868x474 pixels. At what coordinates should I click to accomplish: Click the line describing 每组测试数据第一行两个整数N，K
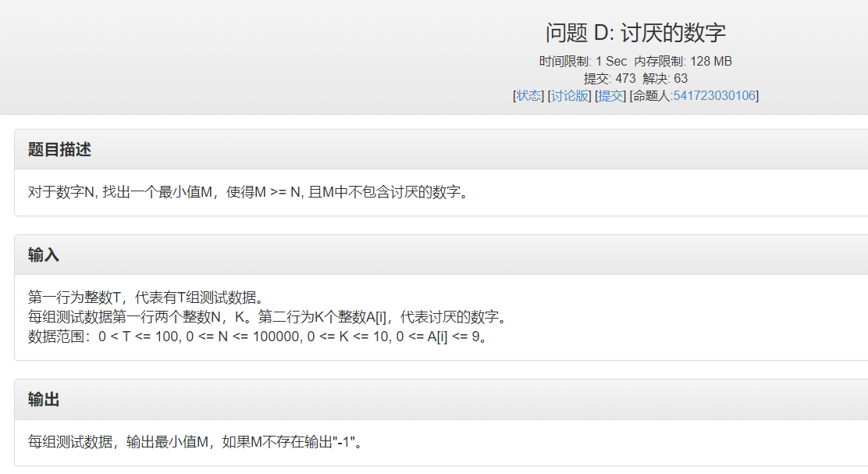pyautogui.click(x=269, y=317)
